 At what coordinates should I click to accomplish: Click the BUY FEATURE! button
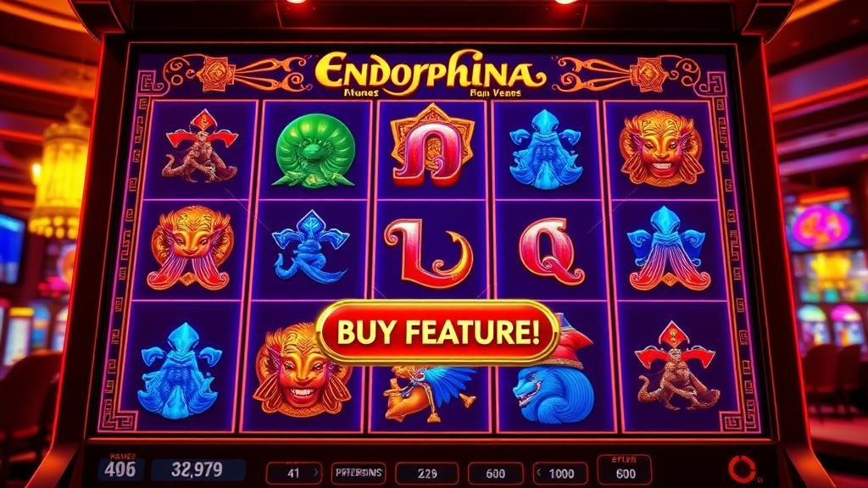click(437, 332)
